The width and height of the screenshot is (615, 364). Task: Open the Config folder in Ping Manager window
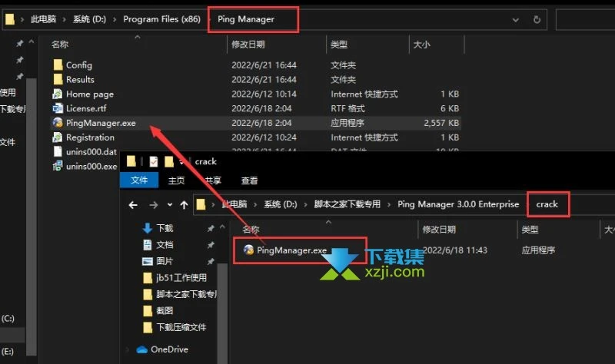click(x=79, y=65)
